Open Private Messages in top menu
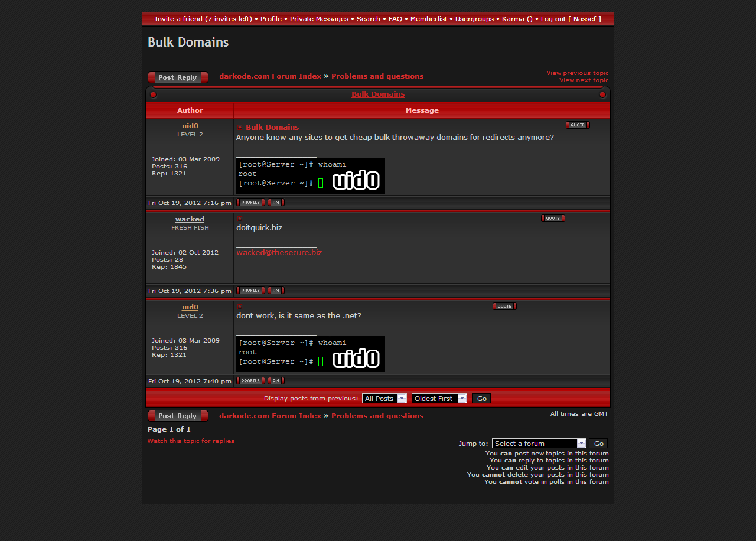The image size is (756, 541). pos(319,19)
